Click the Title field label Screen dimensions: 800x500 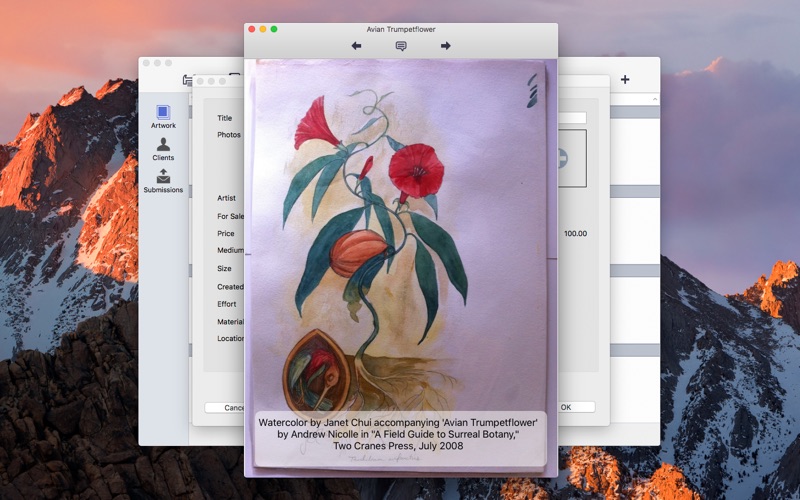[224, 118]
